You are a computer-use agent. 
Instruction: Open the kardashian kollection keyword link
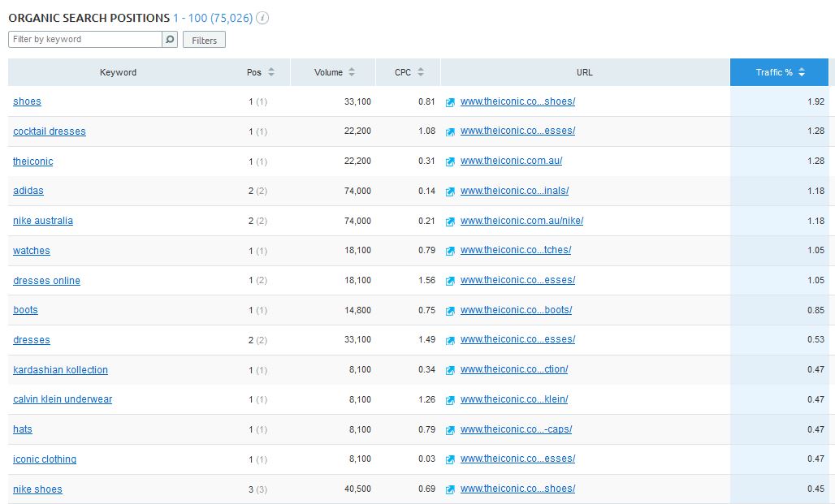click(x=60, y=370)
